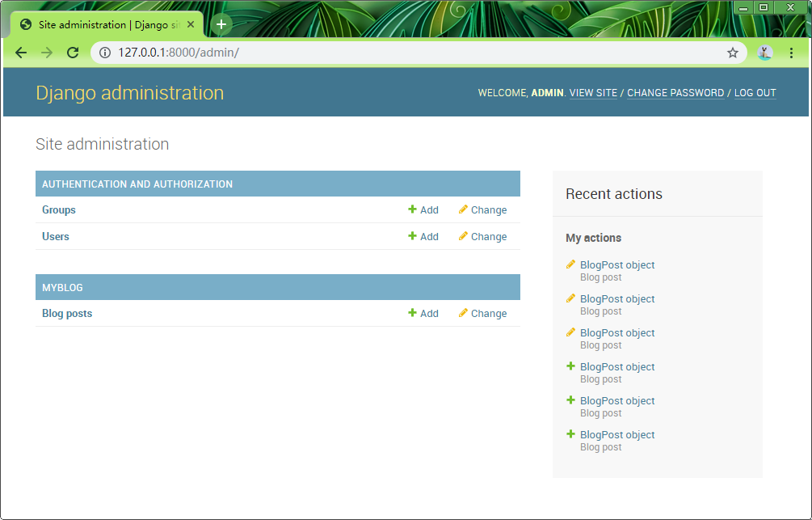Bookmark this page with the star icon
This screenshot has width=812, height=520.
click(x=732, y=53)
